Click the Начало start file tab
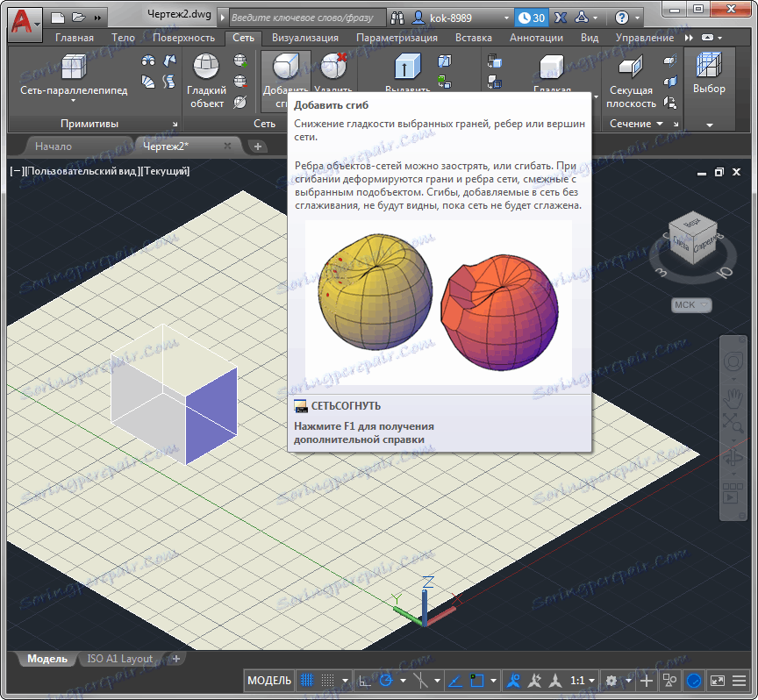The height and width of the screenshot is (700, 758). click(x=54, y=146)
